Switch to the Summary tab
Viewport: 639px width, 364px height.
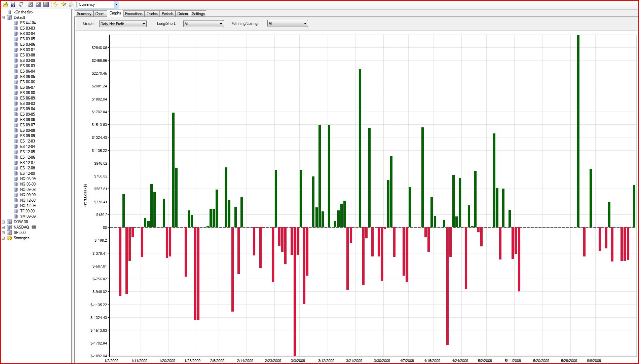click(x=84, y=14)
